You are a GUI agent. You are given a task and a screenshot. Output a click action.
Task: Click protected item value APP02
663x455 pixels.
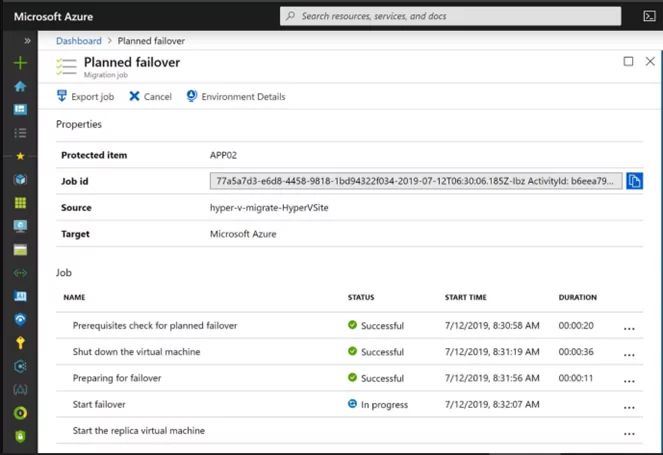pos(223,155)
